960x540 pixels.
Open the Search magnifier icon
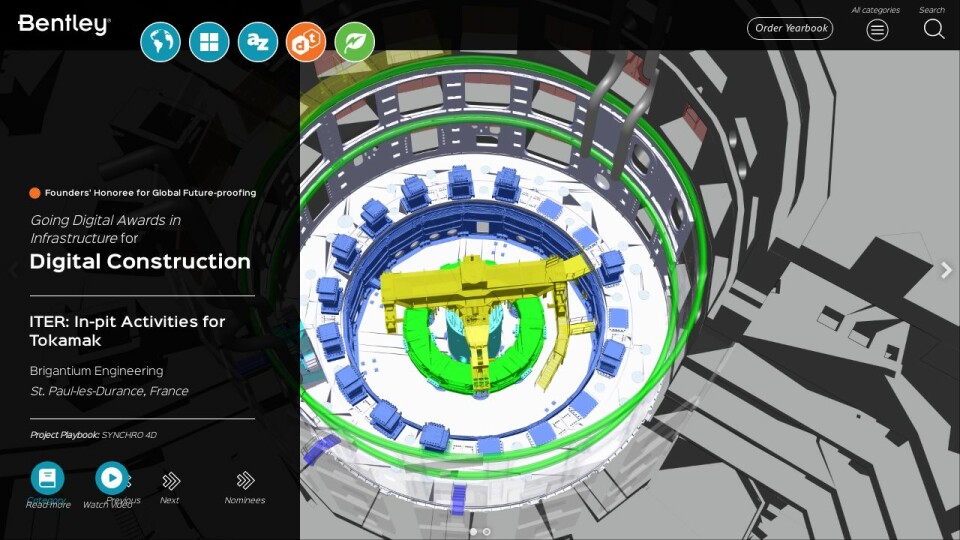(934, 29)
